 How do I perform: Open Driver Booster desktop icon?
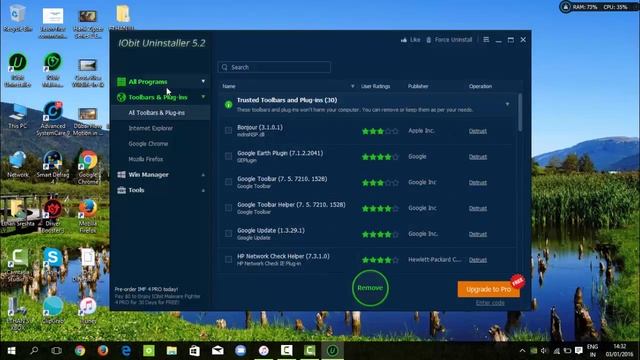(x=53, y=216)
